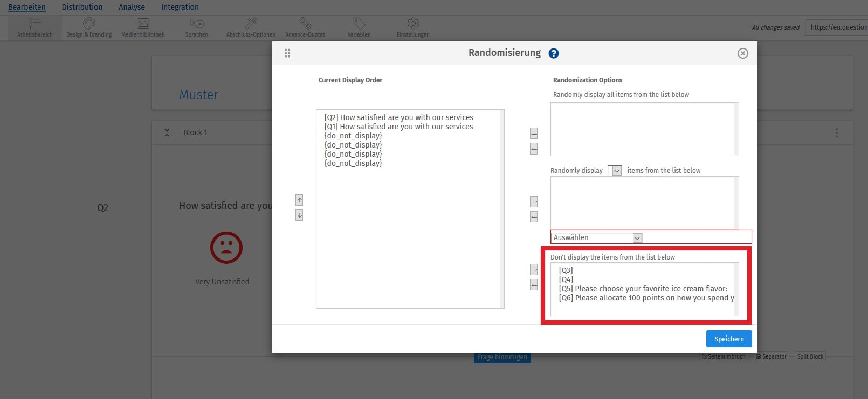This screenshot has width=868, height=399.
Task: Click the Speichern button
Action: point(729,339)
